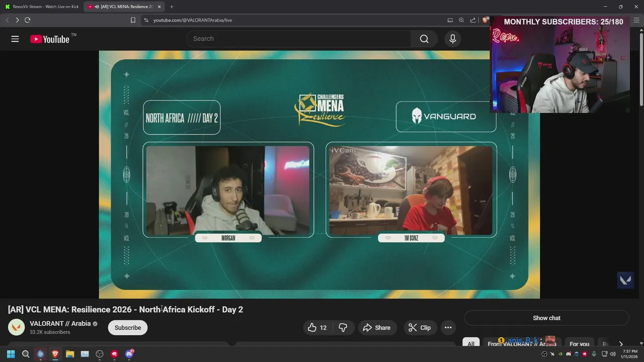Like the video with thumbs up
644x362 pixels.
[317, 328]
